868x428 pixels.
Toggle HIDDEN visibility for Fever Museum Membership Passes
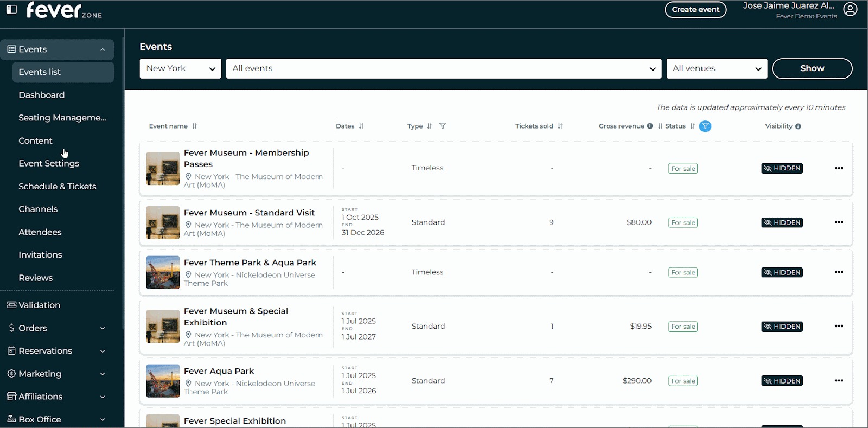point(782,168)
